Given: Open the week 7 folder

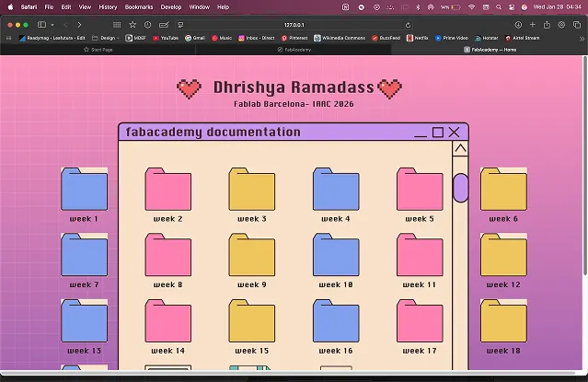Looking at the screenshot, I should pos(84,255).
